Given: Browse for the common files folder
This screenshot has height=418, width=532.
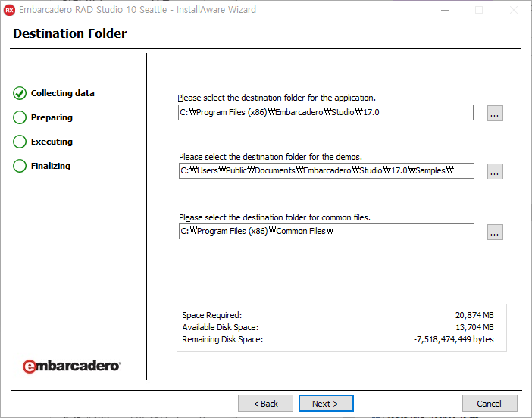Looking at the screenshot, I should pos(495,232).
